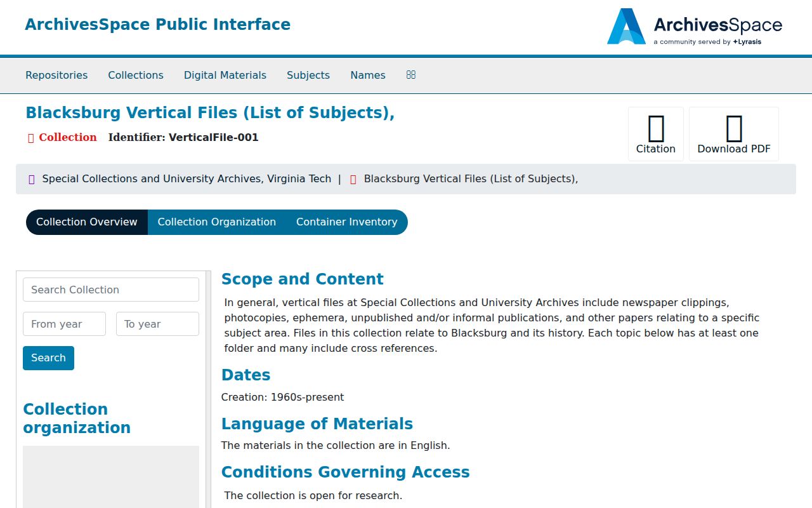
Task: Focus the To year field
Action: click(157, 324)
